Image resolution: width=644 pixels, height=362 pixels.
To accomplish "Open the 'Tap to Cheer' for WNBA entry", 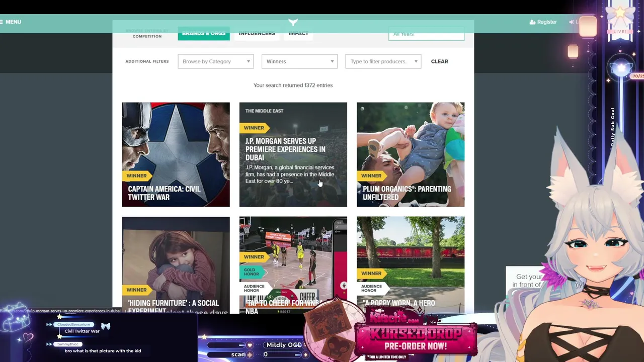I will pyautogui.click(x=293, y=265).
